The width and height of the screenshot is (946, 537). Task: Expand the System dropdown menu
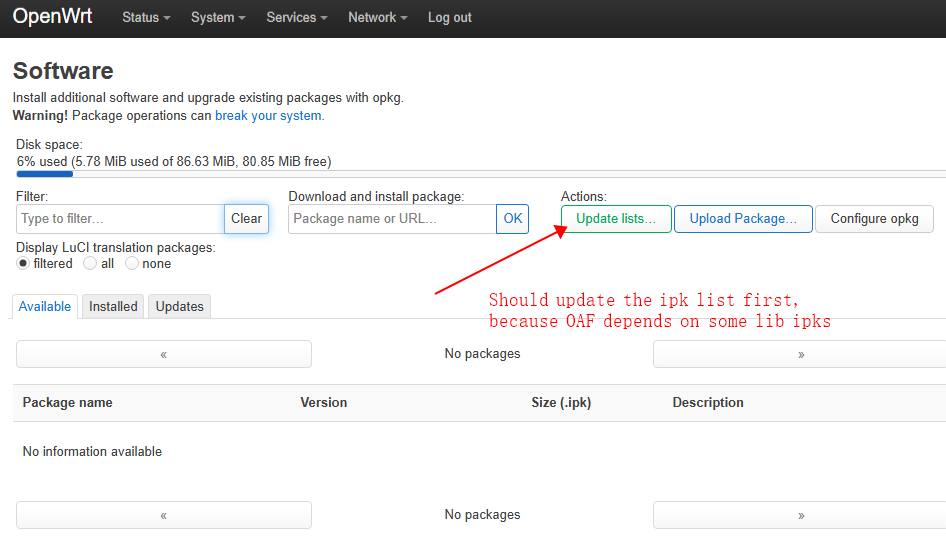218,18
